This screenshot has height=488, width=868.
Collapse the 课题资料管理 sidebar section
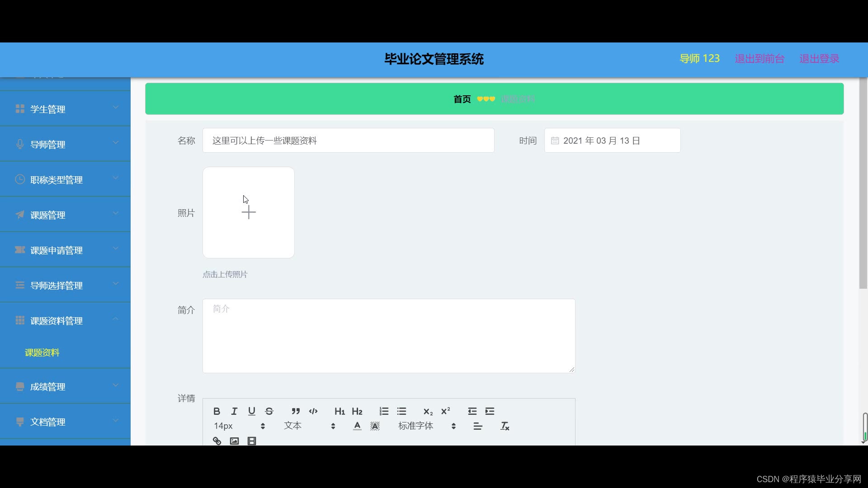pos(66,321)
